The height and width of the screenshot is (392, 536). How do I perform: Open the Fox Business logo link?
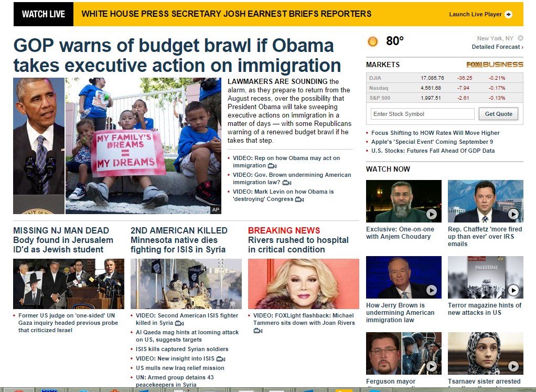tap(495, 65)
